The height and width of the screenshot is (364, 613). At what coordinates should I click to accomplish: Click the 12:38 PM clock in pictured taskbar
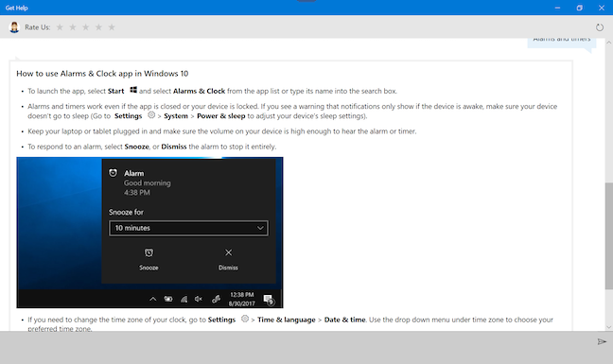241,294
